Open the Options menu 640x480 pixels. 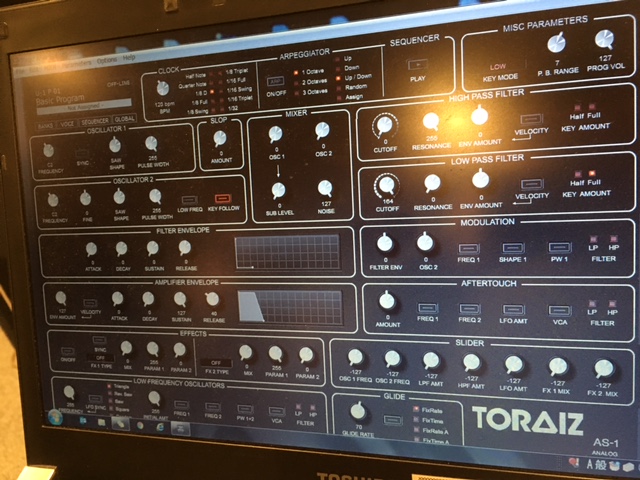coord(107,60)
